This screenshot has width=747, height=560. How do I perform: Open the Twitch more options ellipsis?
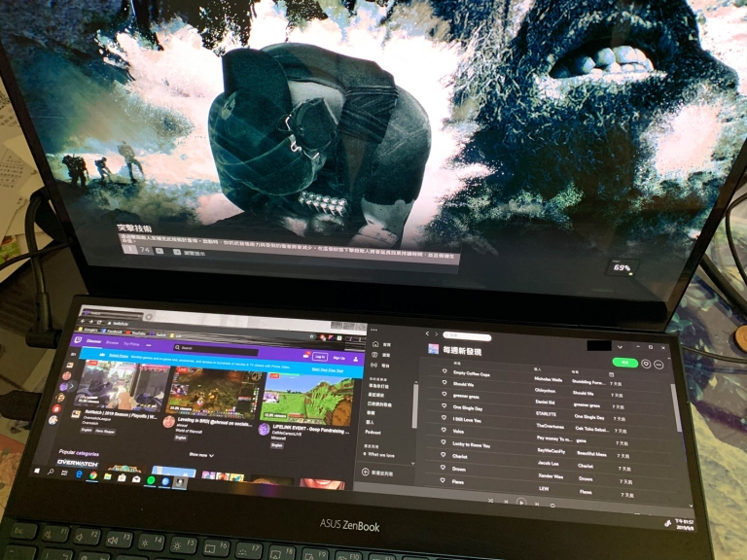148,344
